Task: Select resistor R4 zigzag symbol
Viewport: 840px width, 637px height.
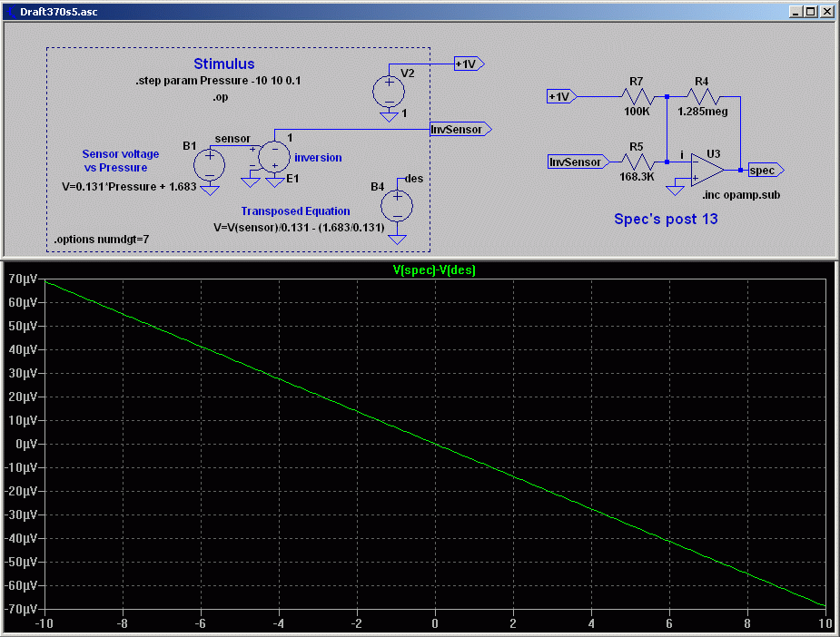Action: 704,97
